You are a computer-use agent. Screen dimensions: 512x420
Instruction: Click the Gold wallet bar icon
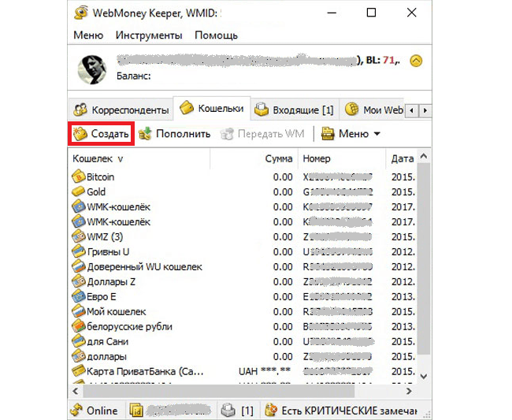click(x=78, y=191)
